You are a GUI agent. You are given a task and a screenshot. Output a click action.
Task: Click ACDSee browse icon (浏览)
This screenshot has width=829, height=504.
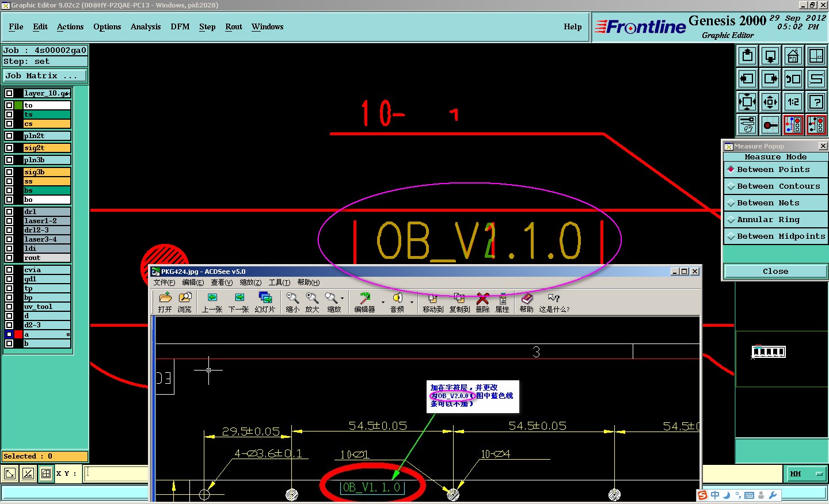pos(185,302)
